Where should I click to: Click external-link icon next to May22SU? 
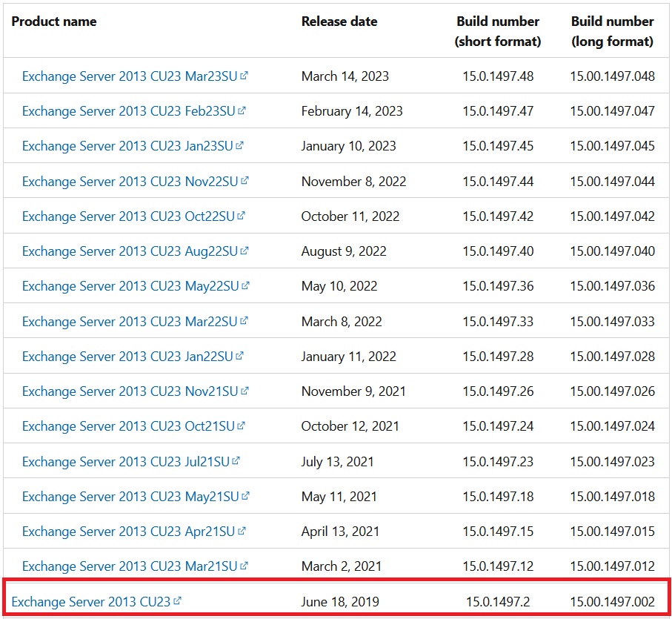245,285
